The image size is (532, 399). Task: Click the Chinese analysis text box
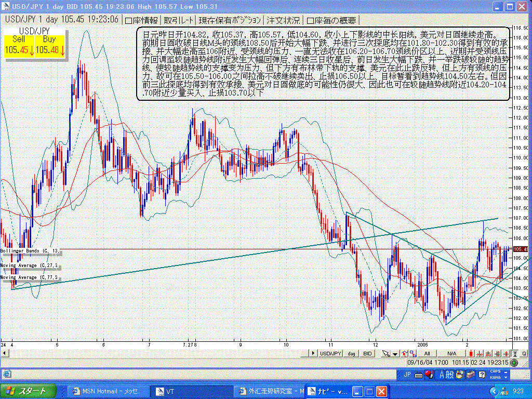[x=323, y=64]
